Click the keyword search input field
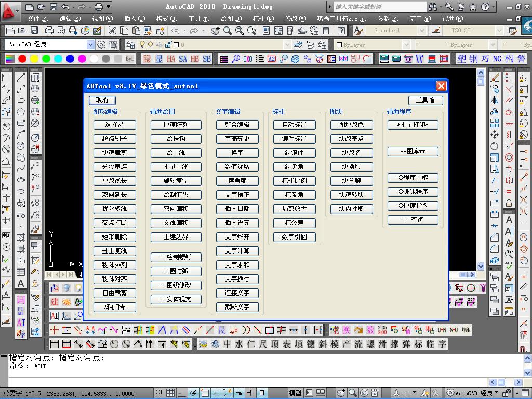The height and width of the screenshot is (399, 532). (x=380, y=6)
